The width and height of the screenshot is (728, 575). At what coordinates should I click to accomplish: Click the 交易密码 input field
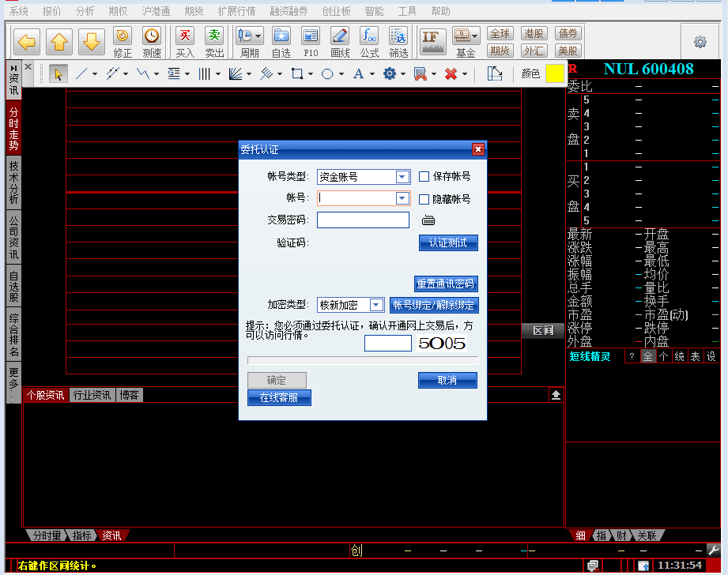(x=363, y=220)
